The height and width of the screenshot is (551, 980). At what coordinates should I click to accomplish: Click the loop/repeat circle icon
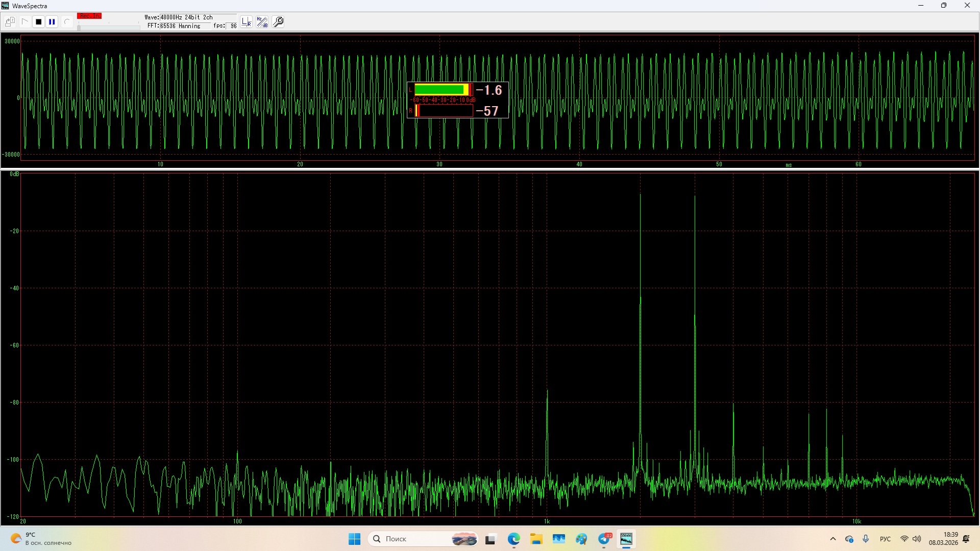coord(66,22)
